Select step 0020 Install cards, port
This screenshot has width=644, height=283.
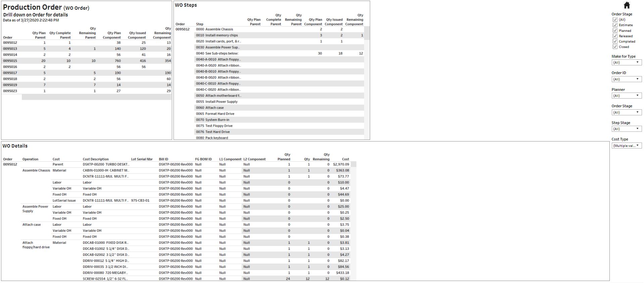(x=218, y=41)
